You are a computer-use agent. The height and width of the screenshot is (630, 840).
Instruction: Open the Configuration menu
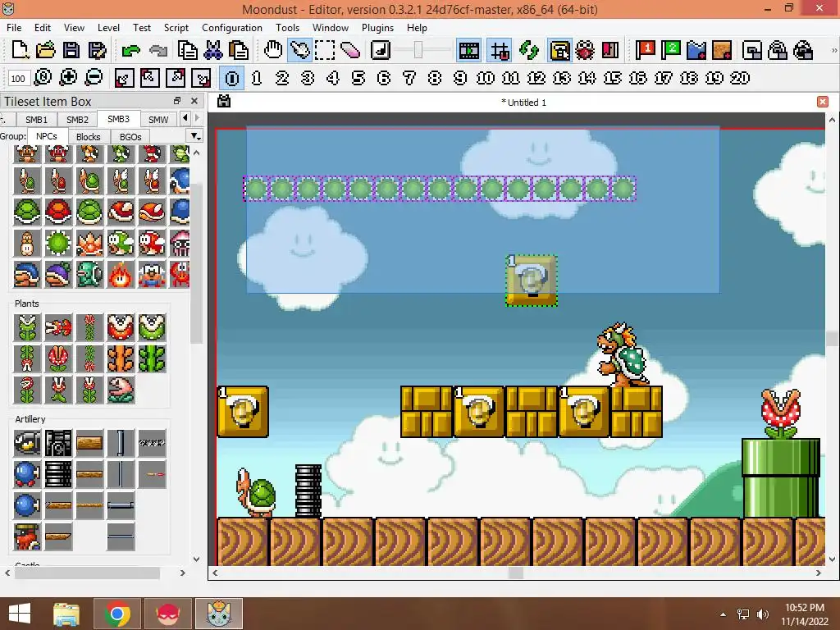[232, 27]
